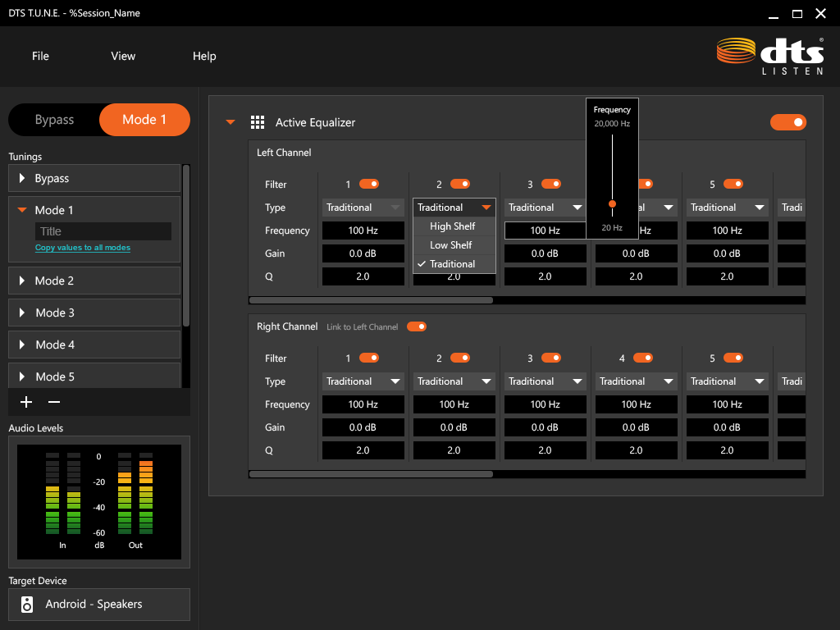Open Right Channel filter 2 Type dropdown
The height and width of the screenshot is (630, 840).
coord(454,381)
